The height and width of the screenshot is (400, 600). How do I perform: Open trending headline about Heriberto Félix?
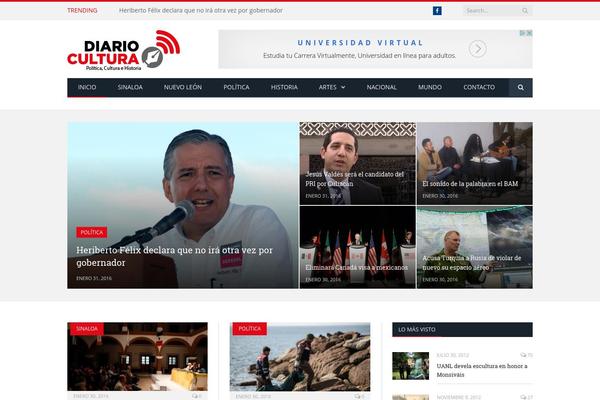(201, 11)
